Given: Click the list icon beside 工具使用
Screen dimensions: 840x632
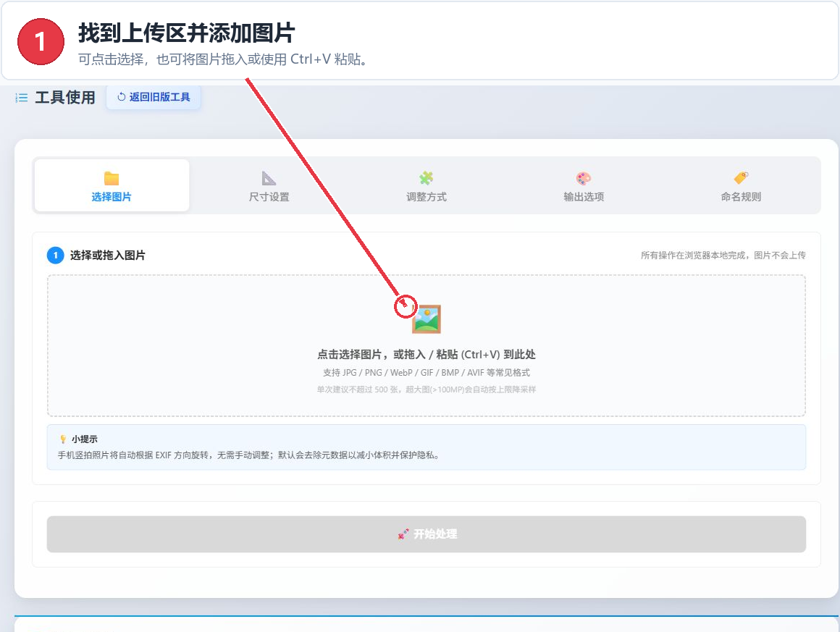Looking at the screenshot, I should [22, 98].
